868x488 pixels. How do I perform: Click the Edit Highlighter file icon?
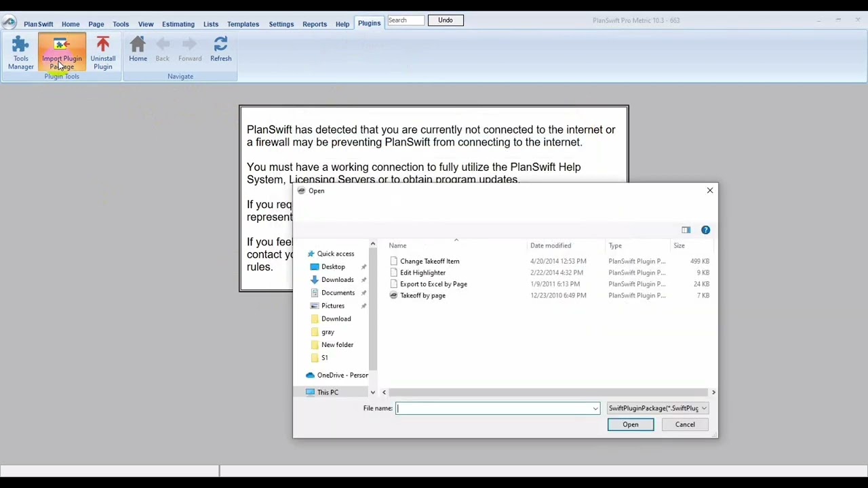393,272
